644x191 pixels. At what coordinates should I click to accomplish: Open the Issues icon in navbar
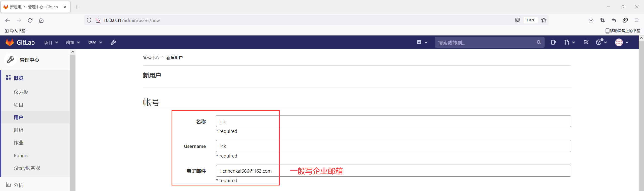[553, 42]
